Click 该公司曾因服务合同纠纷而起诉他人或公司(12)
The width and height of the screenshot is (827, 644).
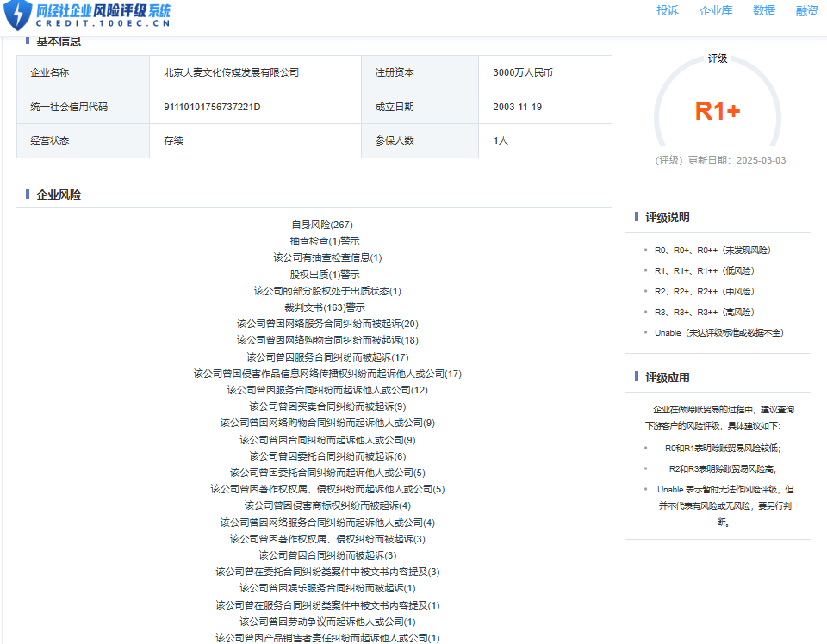(327, 391)
